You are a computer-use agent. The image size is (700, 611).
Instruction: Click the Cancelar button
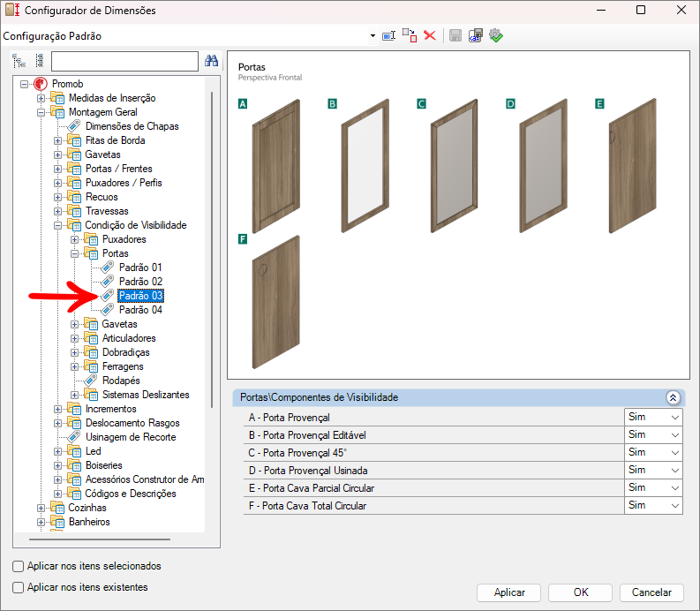click(651, 592)
